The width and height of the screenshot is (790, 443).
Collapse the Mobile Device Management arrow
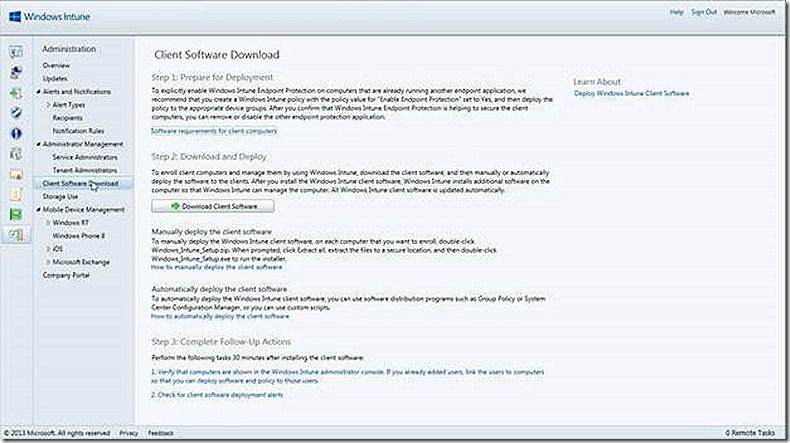point(38,210)
